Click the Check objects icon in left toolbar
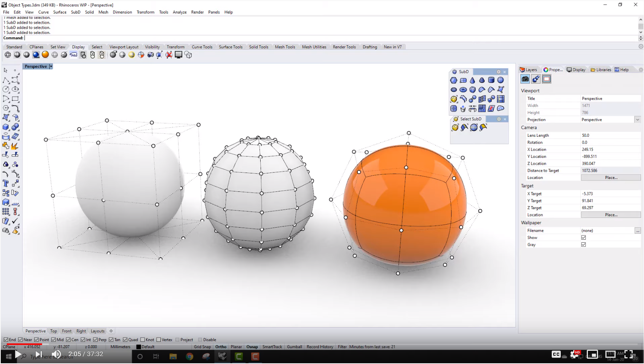Viewport: 644px width, 364px height. coord(15,221)
